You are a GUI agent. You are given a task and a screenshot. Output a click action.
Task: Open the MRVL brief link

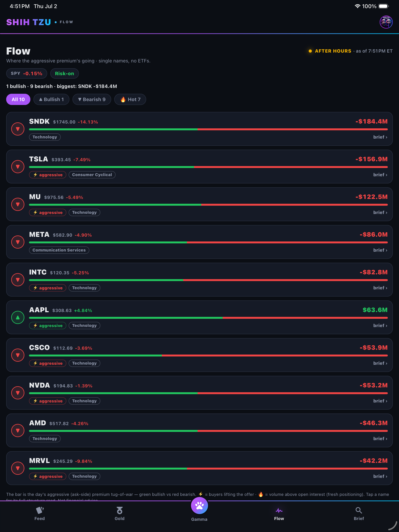click(380, 476)
